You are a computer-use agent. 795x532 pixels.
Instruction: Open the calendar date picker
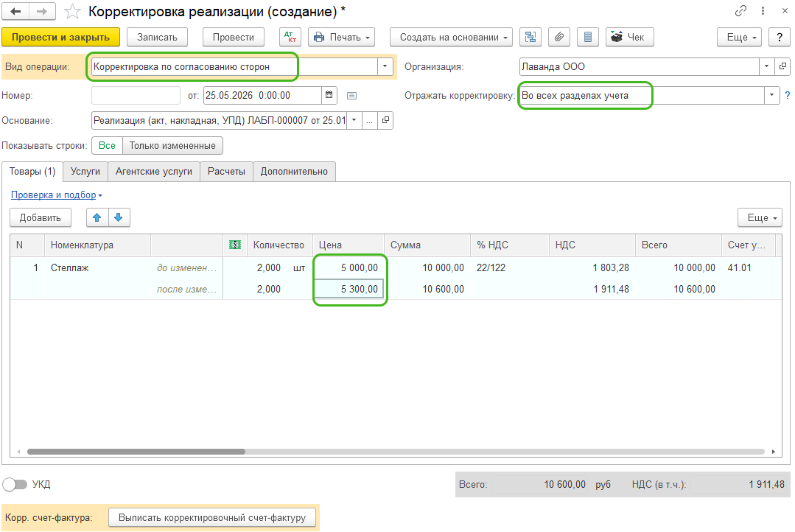[329, 95]
